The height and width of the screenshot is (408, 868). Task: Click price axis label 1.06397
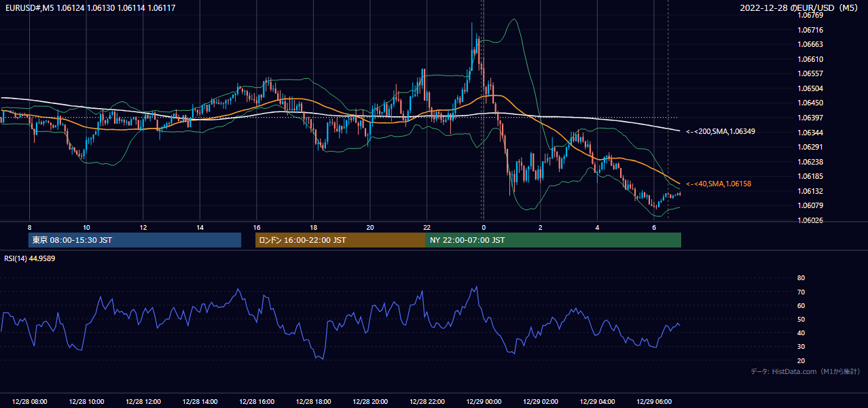(x=811, y=118)
